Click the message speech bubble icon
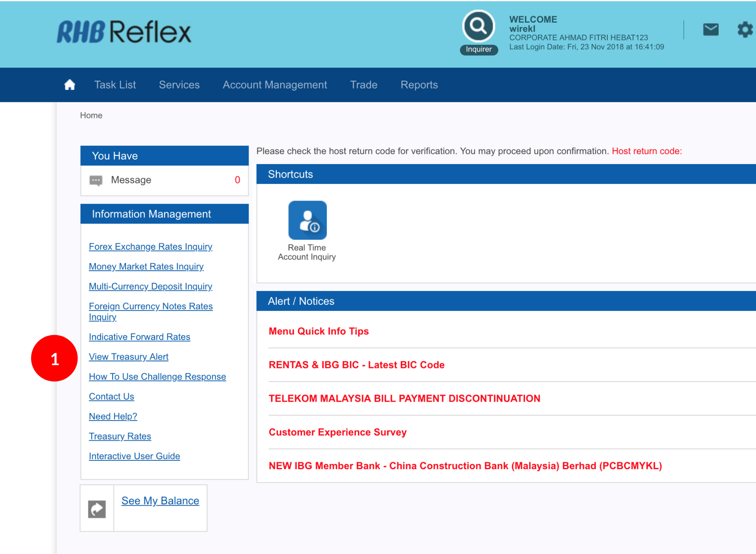This screenshot has height=554, width=756. [x=96, y=180]
